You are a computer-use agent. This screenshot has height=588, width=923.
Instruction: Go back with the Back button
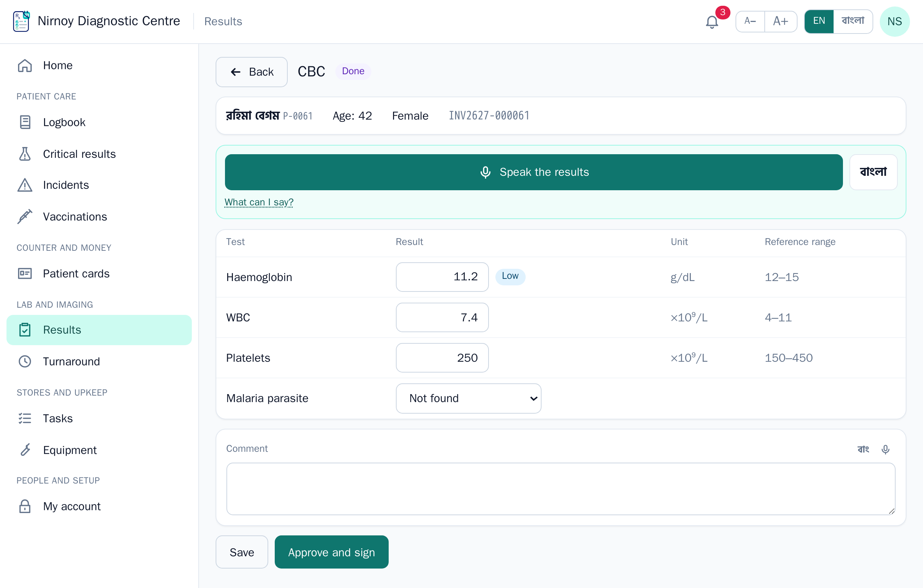251,72
